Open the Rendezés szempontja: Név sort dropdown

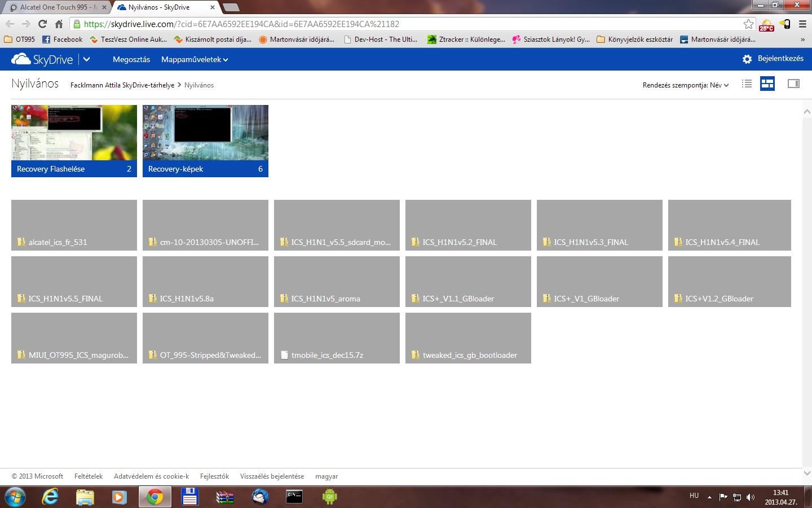point(686,85)
